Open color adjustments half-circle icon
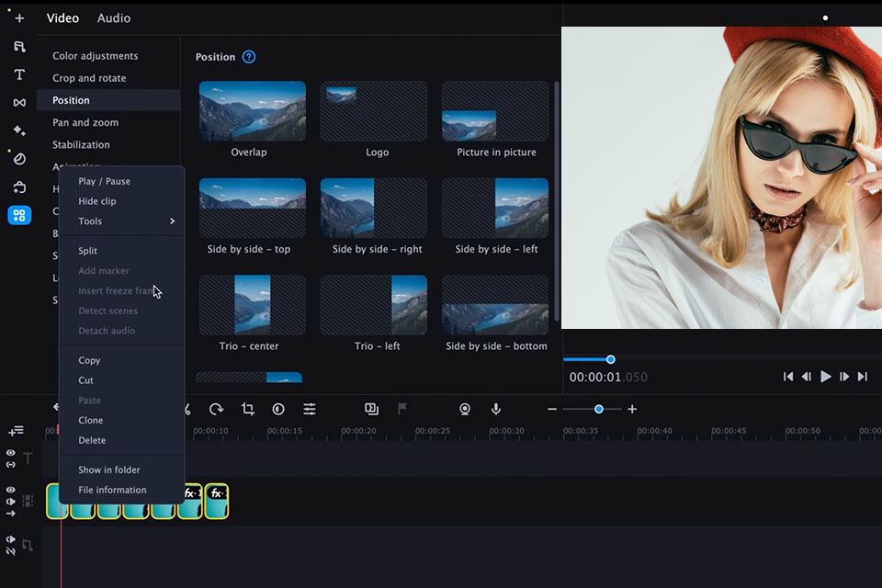The image size is (882, 588). pyautogui.click(x=278, y=409)
